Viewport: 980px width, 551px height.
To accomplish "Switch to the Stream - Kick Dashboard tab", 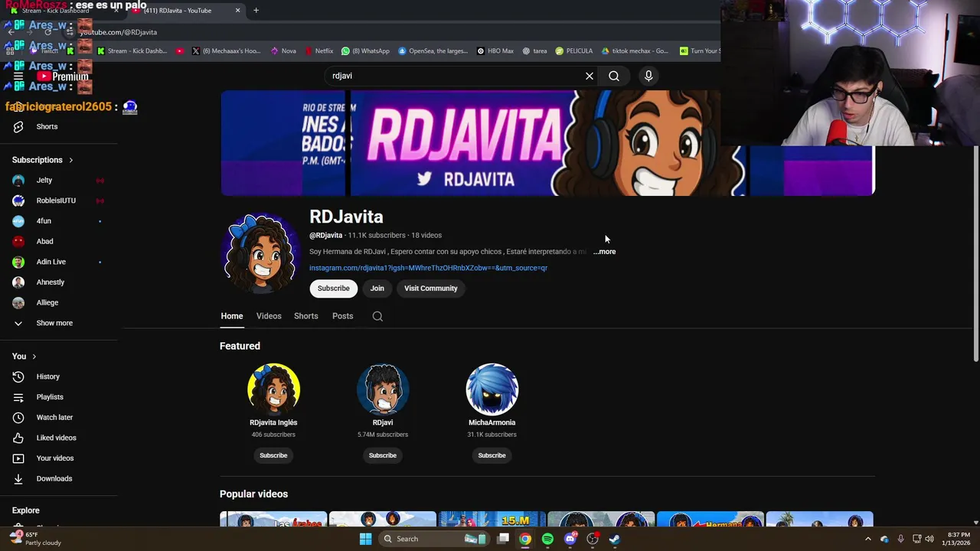I will tap(61, 11).
